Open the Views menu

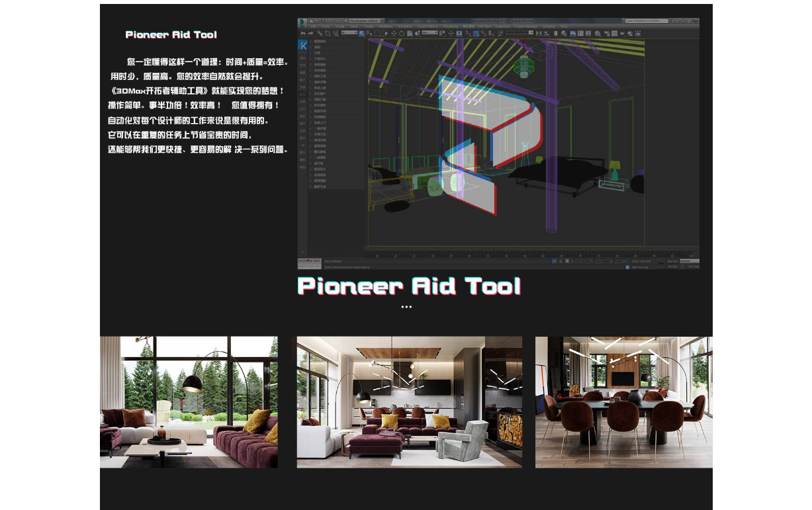pos(354,27)
